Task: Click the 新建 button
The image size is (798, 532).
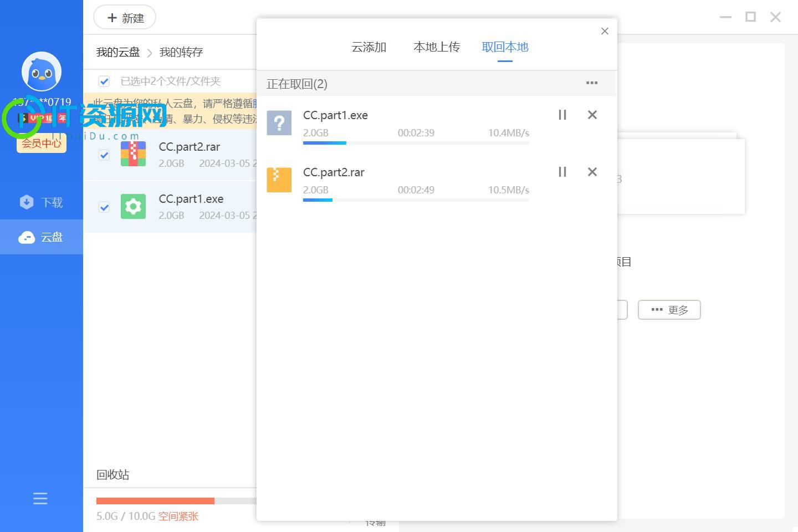Action: click(x=125, y=18)
